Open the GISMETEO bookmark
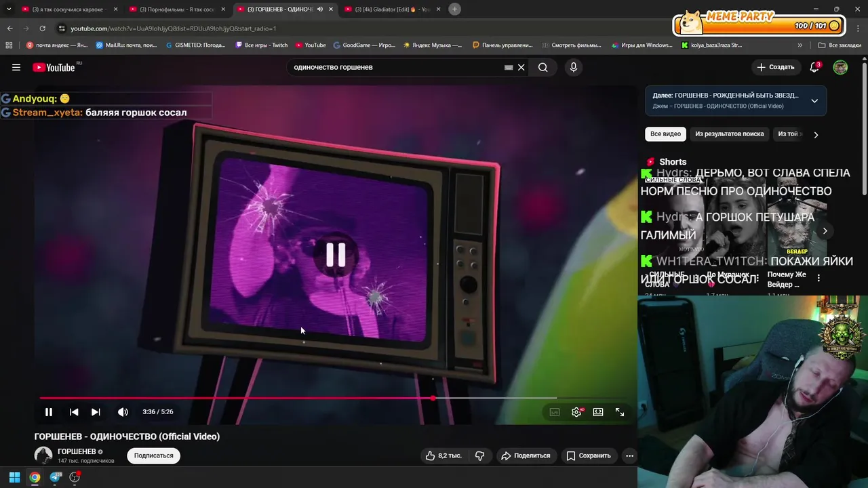 196,45
